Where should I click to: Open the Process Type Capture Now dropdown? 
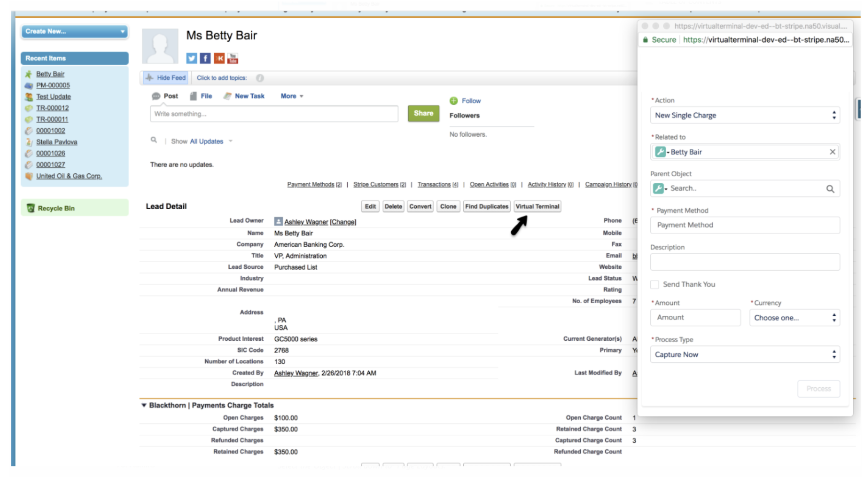745,355
